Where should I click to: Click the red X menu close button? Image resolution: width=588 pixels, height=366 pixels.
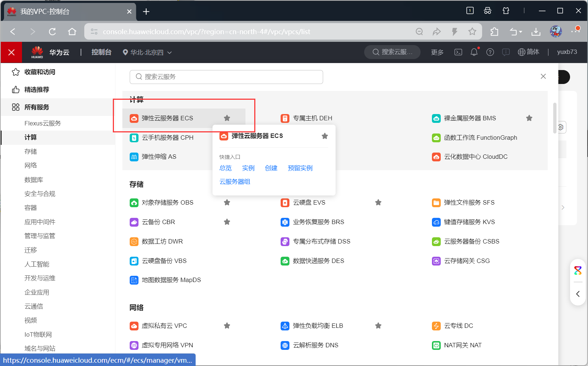click(x=11, y=52)
